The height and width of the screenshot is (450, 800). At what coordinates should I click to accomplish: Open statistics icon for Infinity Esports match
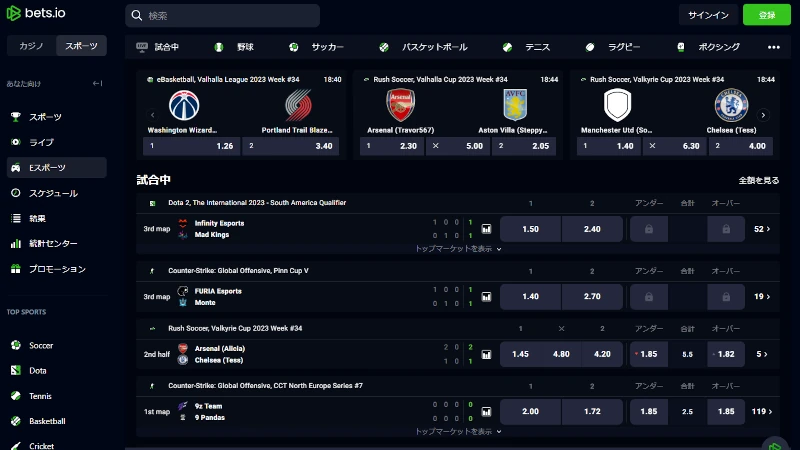pos(486,229)
